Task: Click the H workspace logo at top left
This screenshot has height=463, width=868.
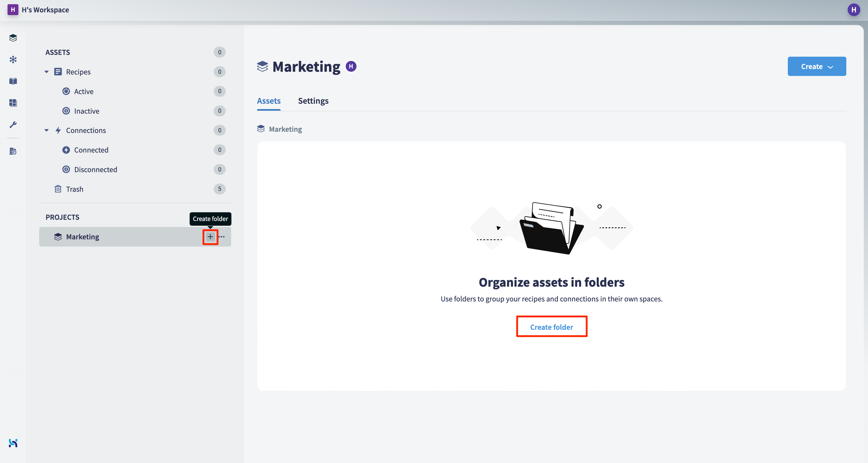Action: [13, 9]
